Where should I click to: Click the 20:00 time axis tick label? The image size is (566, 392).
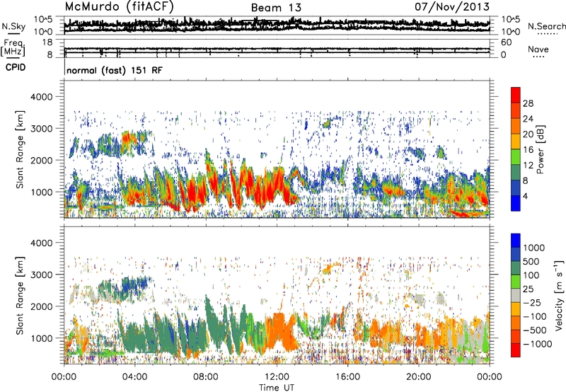tap(419, 377)
